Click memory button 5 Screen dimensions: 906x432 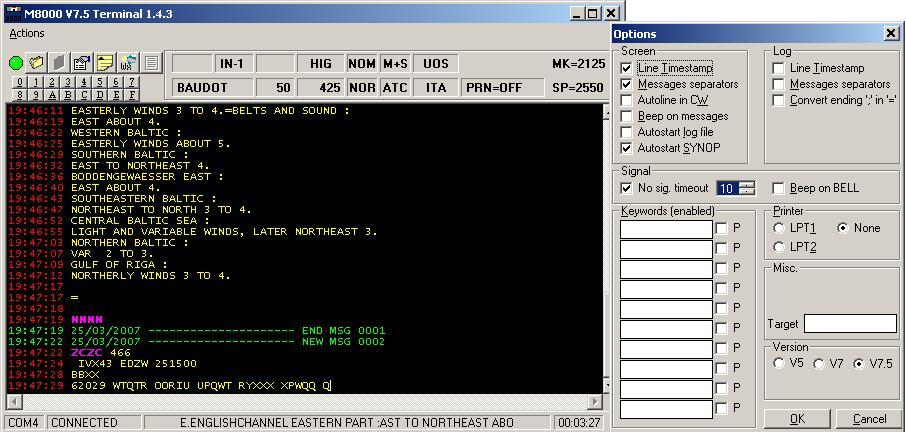[100, 82]
